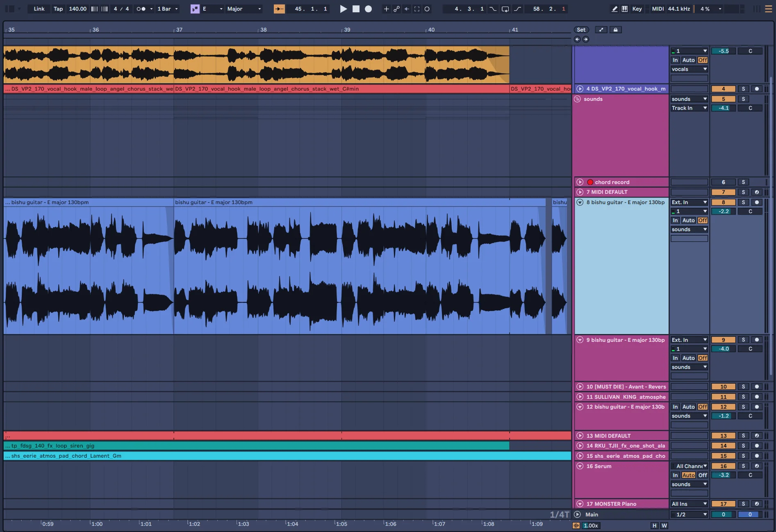Toggle the Automation Arm icon
The height and width of the screenshot is (532, 776).
point(396,9)
